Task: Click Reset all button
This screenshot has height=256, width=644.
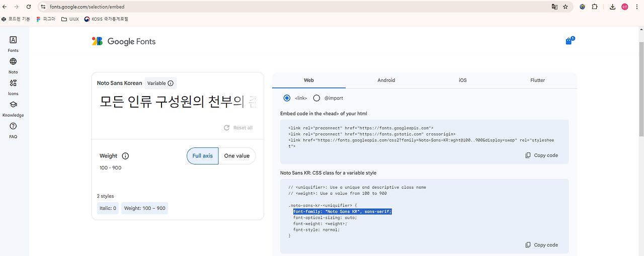Action: tap(238, 128)
